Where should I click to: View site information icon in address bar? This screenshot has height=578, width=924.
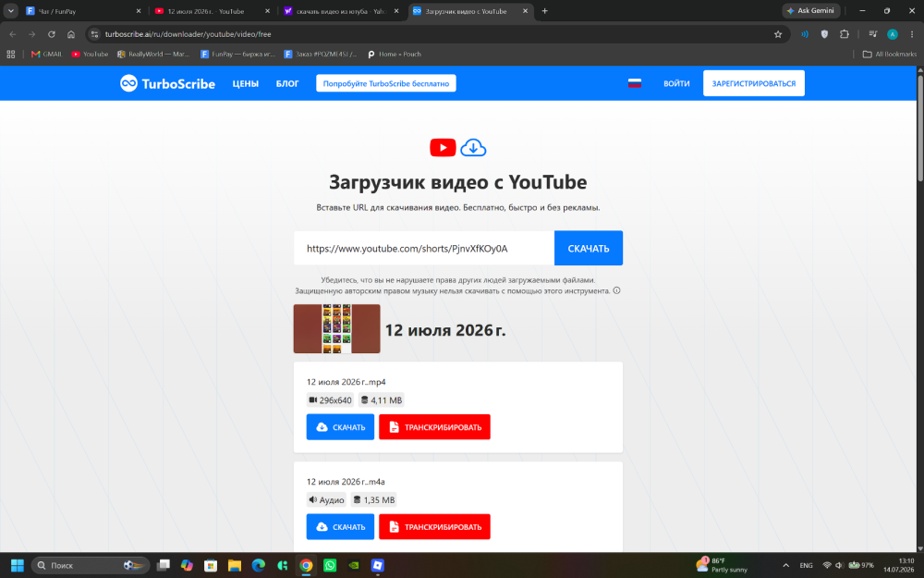click(x=94, y=34)
